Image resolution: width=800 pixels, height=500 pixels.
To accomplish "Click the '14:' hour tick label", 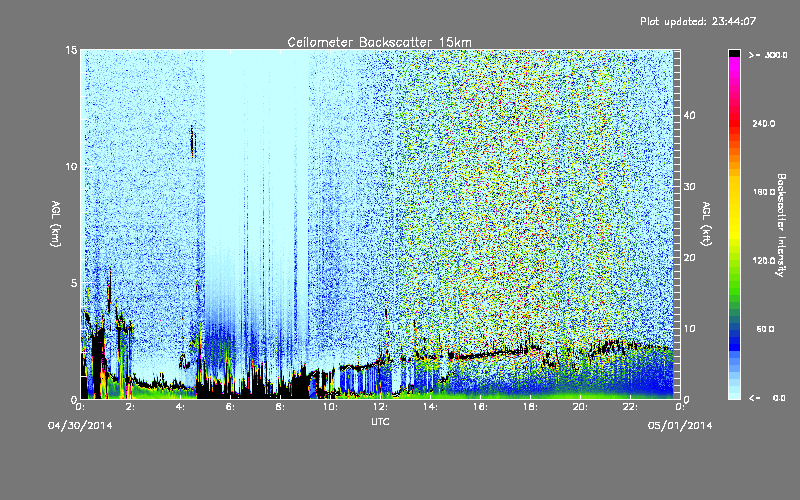I will pos(431,407).
